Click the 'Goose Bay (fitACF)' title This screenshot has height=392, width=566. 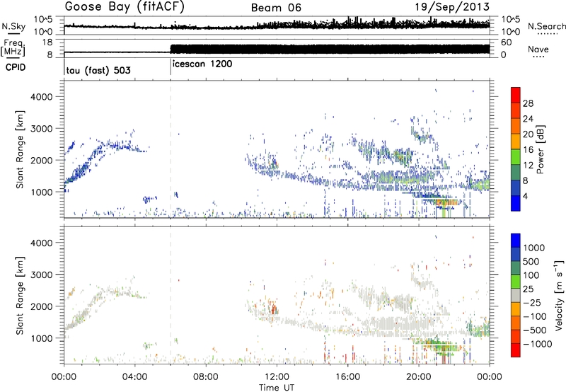pyautogui.click(x=125, y=7)
